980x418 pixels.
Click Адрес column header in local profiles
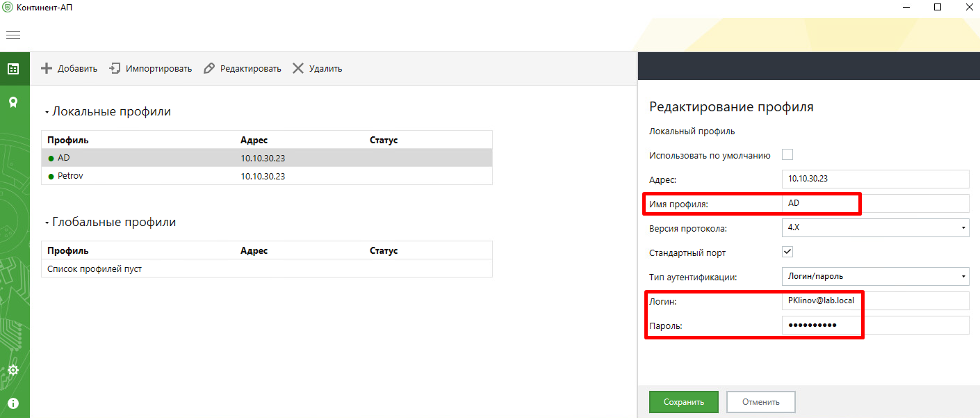[254, 140]
